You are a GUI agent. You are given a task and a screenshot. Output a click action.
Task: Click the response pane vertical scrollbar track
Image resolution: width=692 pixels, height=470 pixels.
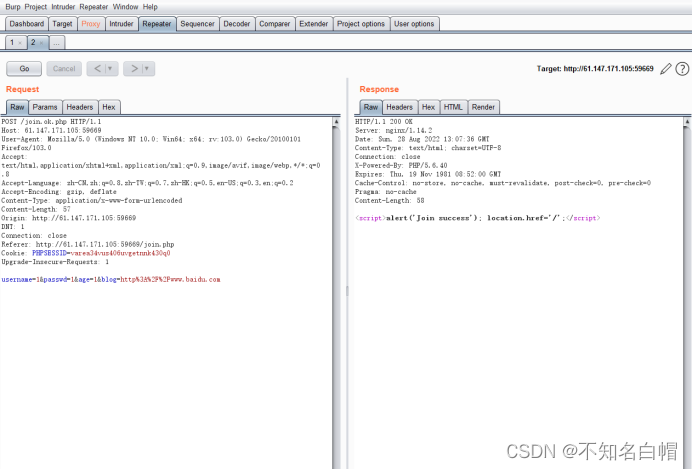coord(687,298)
